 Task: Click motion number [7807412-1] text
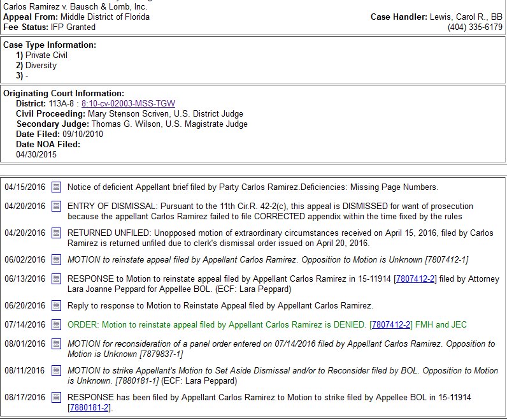pos(446,260)
